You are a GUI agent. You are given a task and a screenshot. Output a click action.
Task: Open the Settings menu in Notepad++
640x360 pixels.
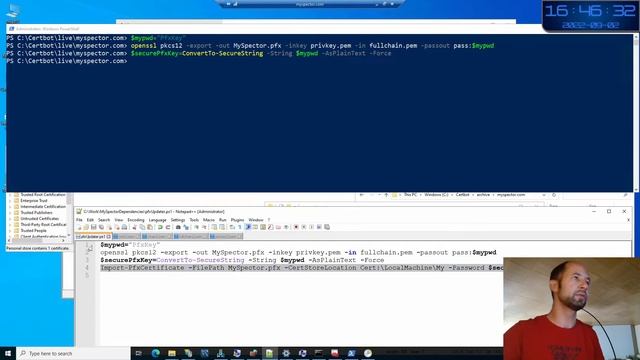click(178, 220)
